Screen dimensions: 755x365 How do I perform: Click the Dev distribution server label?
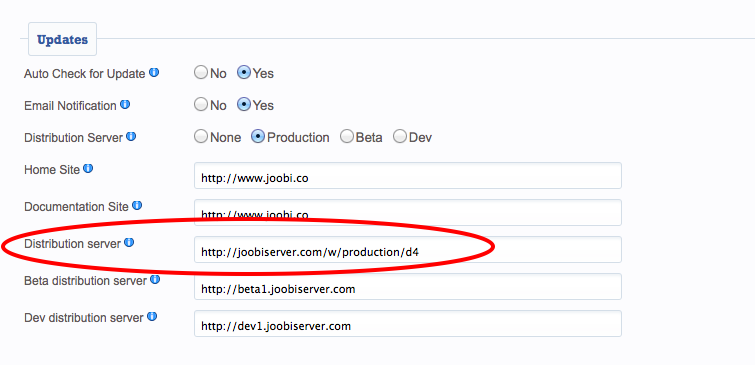(x=84, y=318)
